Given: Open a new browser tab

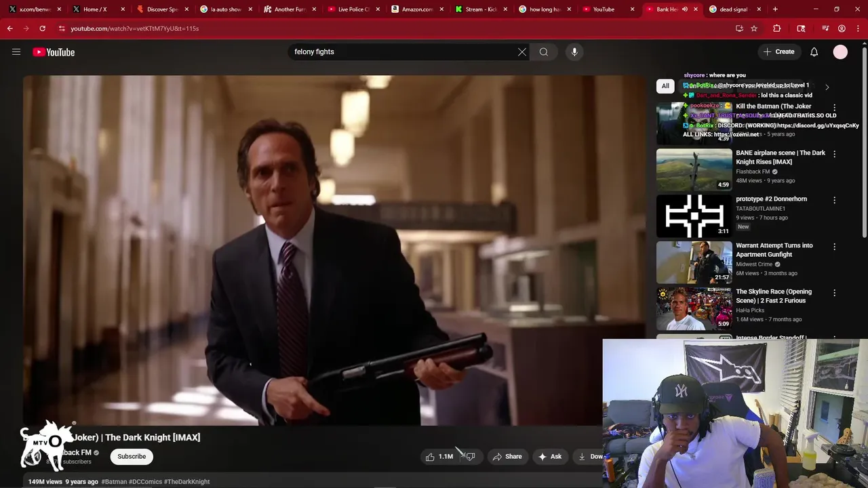Looking at the screenshot, I should tap(775, 9).
